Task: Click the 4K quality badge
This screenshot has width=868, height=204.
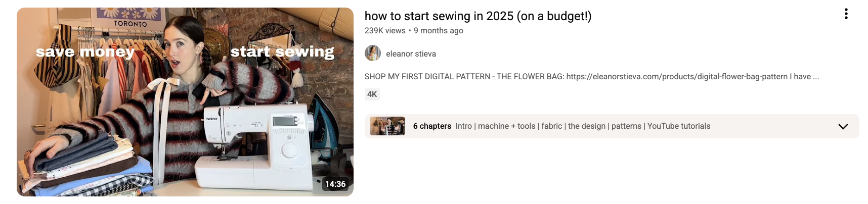Action: click(372, 94)
